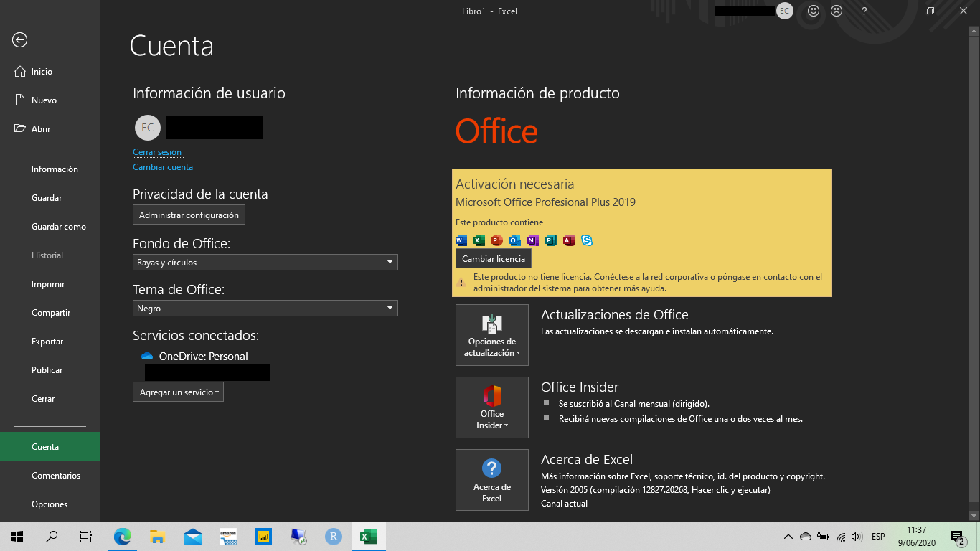Open Task View on taskbar
The image size is (980, 551).
point(86,537)
